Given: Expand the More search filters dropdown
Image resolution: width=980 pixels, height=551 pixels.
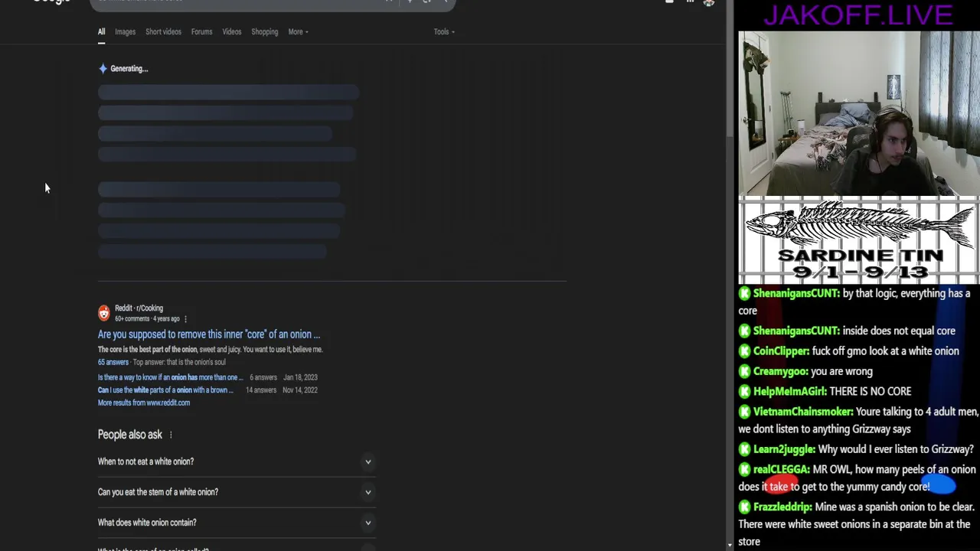Looking at the screenshot, I should click(298, 31).
